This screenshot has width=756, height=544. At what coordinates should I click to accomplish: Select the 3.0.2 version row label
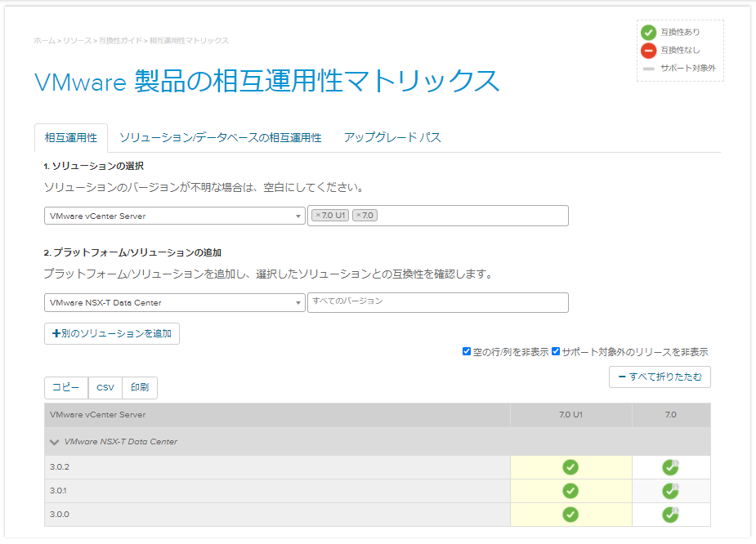click(x=60, y=467)
